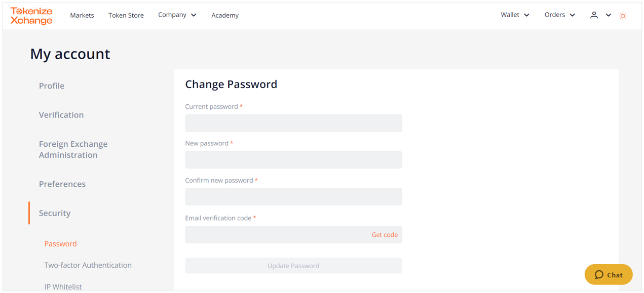Visit the Academy section
The width and height of the screenshot is (644, 293).
click(x=225, y=15)
